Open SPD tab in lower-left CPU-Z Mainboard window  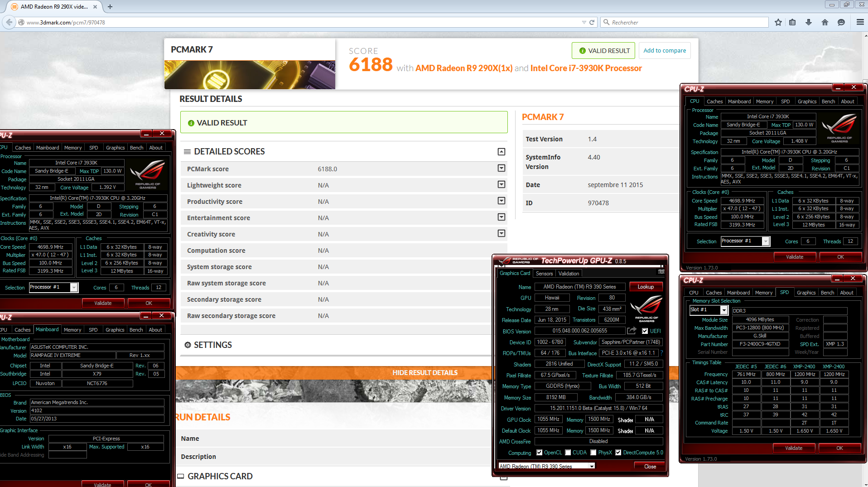93,330
